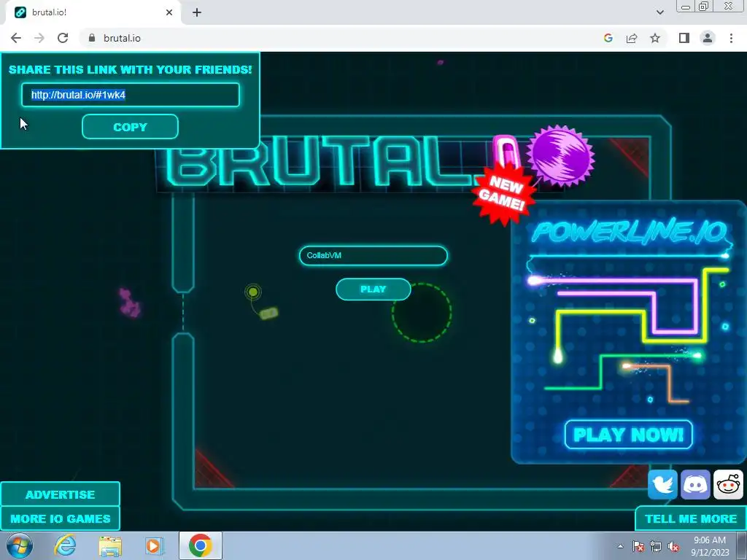Open Windows Media Player from the taskbar
Screen dimensions: 747x560
tap(153, 545)
